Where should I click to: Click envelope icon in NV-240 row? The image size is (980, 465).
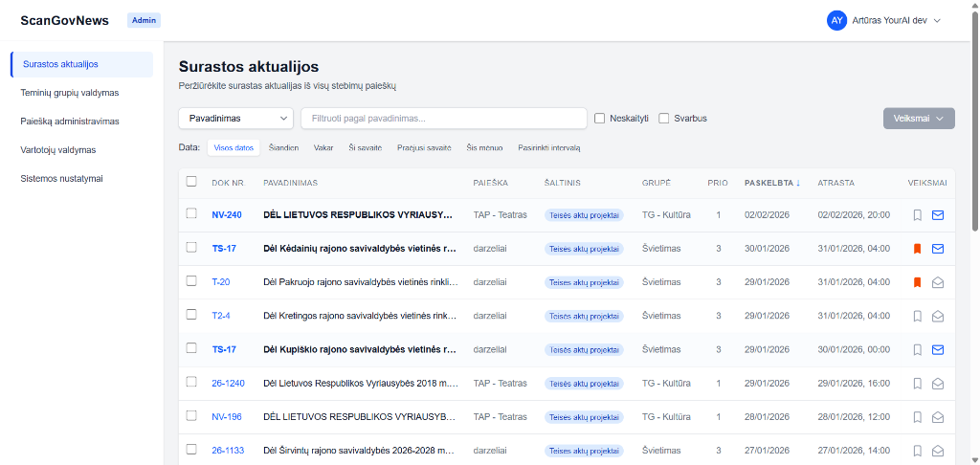[938, 215]
